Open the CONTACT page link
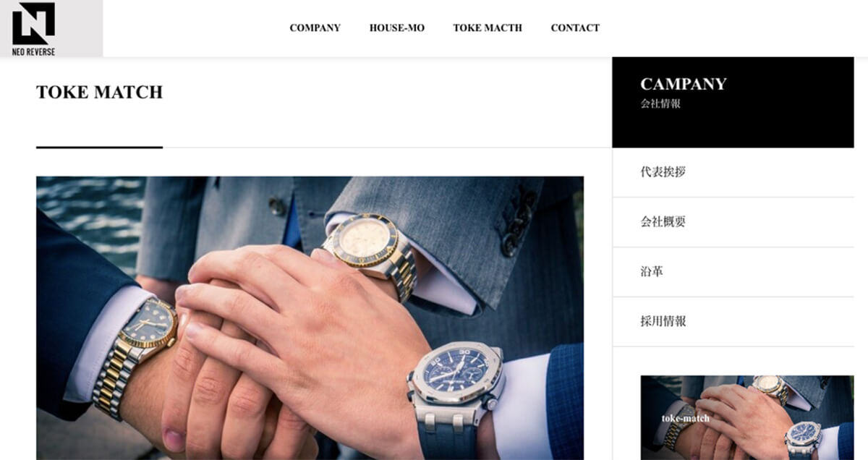The width and height of the screenshot is (868, 460). (575, 28)
